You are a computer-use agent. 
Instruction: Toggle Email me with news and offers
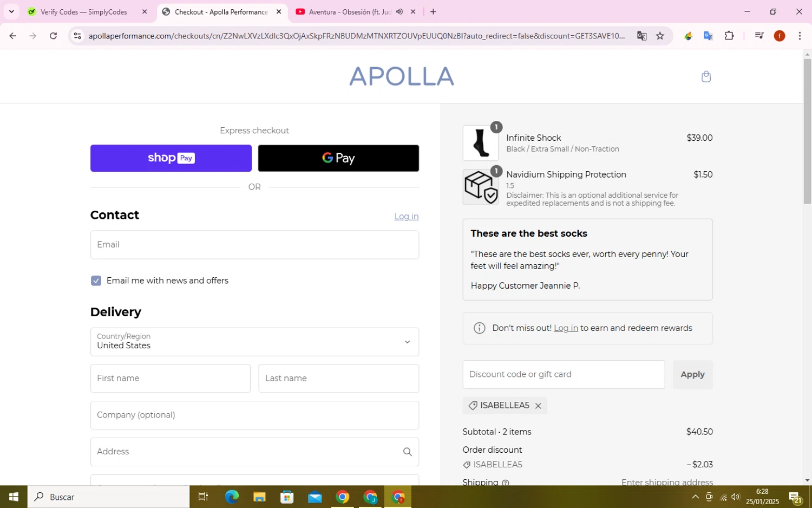tap(96, 281)
